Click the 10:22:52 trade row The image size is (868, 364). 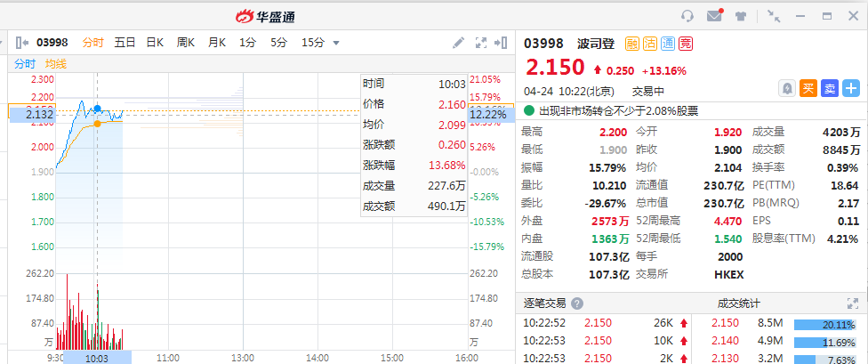pos(603,324)
